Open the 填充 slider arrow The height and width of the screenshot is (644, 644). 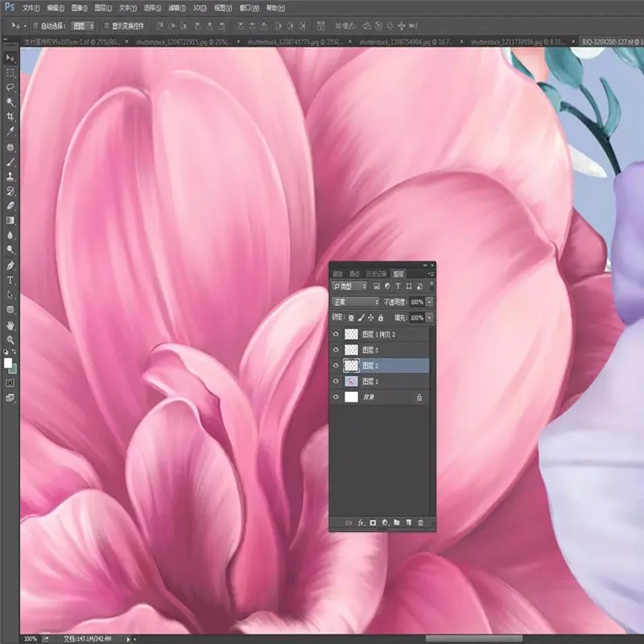tap(430, 318)
